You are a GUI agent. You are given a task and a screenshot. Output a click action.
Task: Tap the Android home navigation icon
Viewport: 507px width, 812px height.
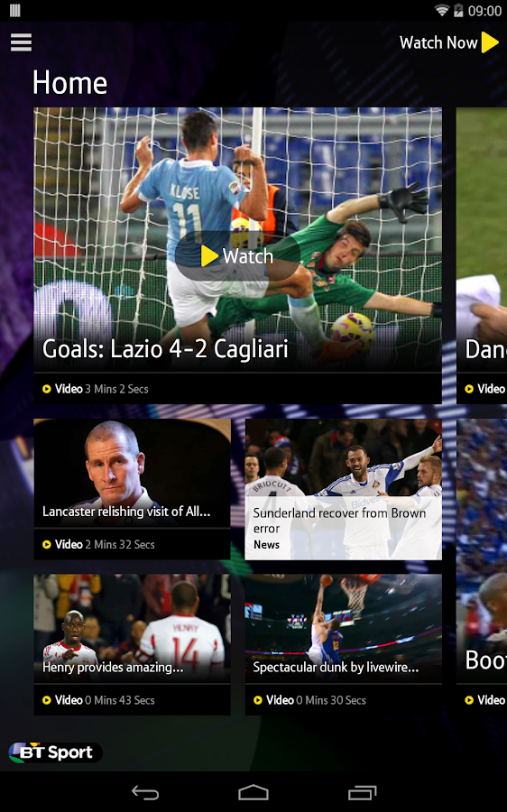(253, 792)
